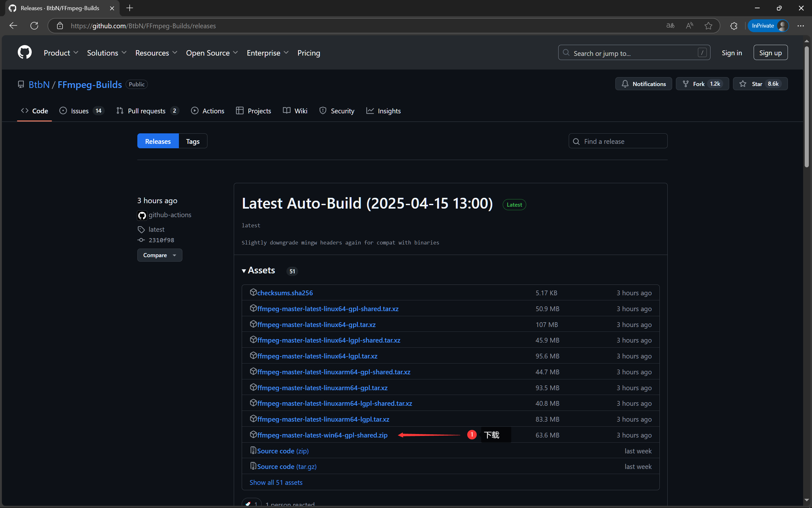Focus the Search or jump to field
The width and height of the screenshot is (812, 508).
pyautogui.click(x=634, y=53)
